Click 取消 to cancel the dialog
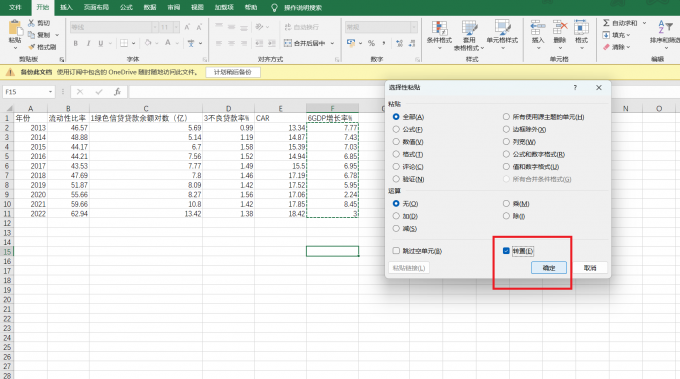Screen dimensions: 680x379 coord(590,268)
